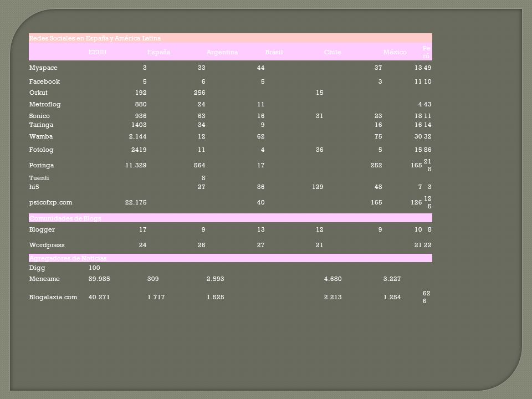Select the value 2419 in Fotolog row

[139, 150]
